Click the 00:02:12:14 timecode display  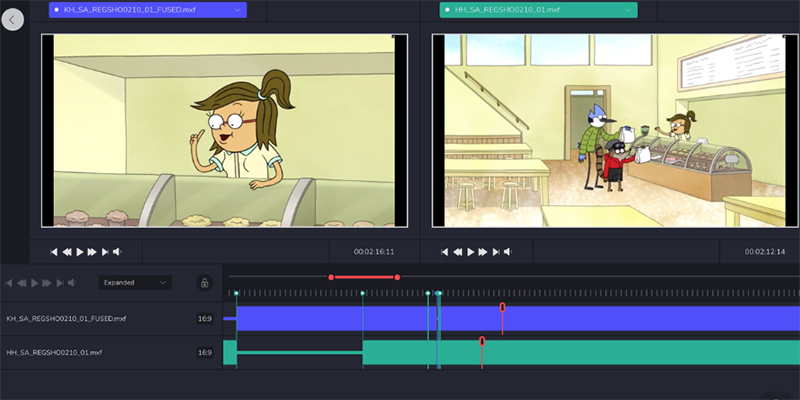click(765, 252)
